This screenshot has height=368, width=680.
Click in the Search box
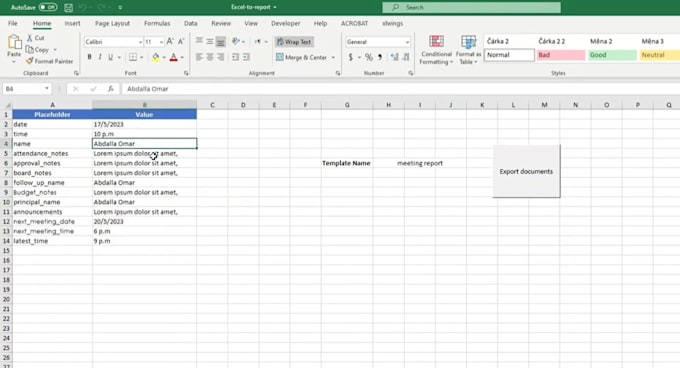(x=471, y=7)
